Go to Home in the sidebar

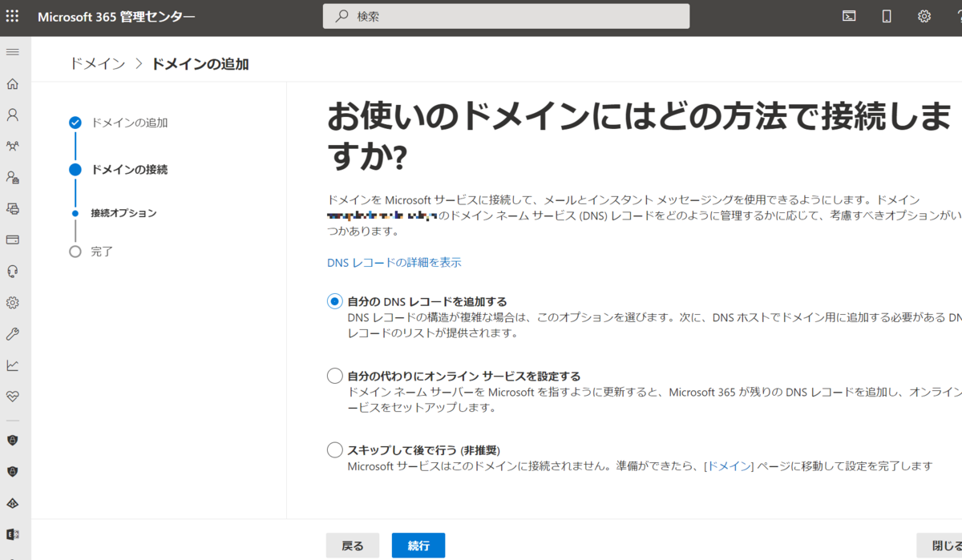(12, 84)
